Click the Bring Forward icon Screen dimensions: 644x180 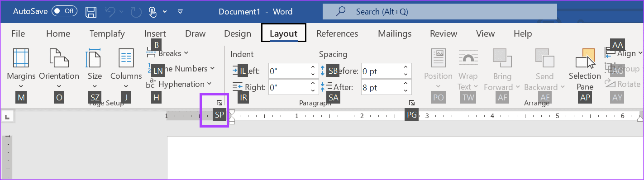502,58
